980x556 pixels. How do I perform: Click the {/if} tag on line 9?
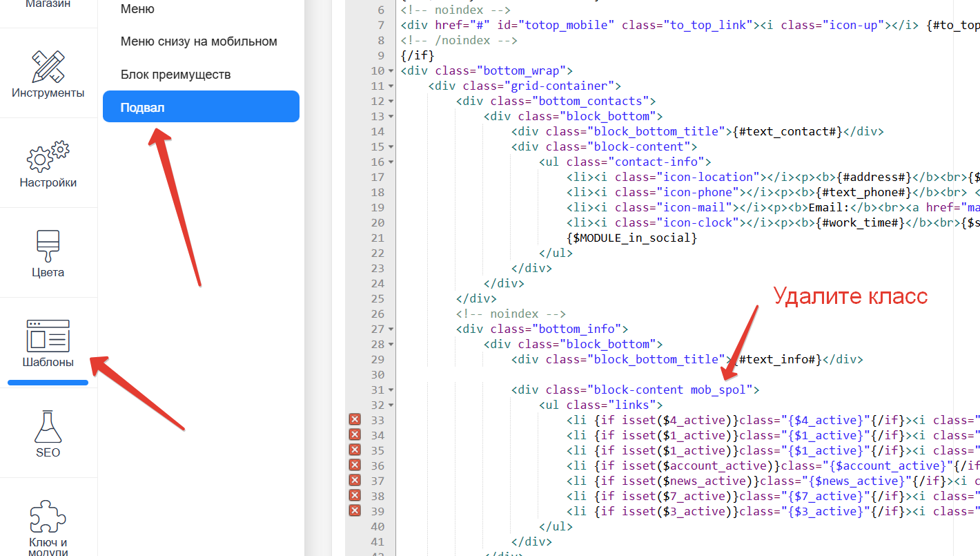(x=418, y=55)
